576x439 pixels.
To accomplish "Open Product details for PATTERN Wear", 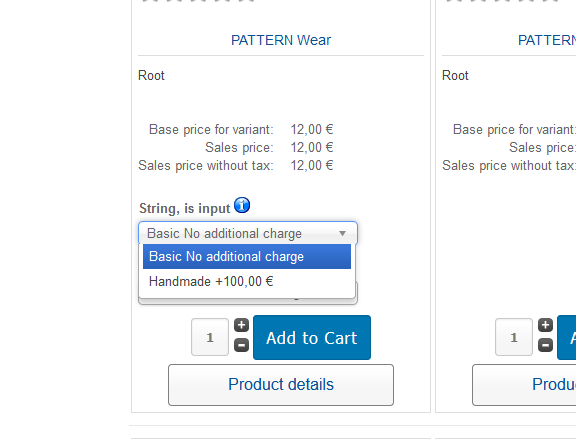I will [x=281, y=385].
